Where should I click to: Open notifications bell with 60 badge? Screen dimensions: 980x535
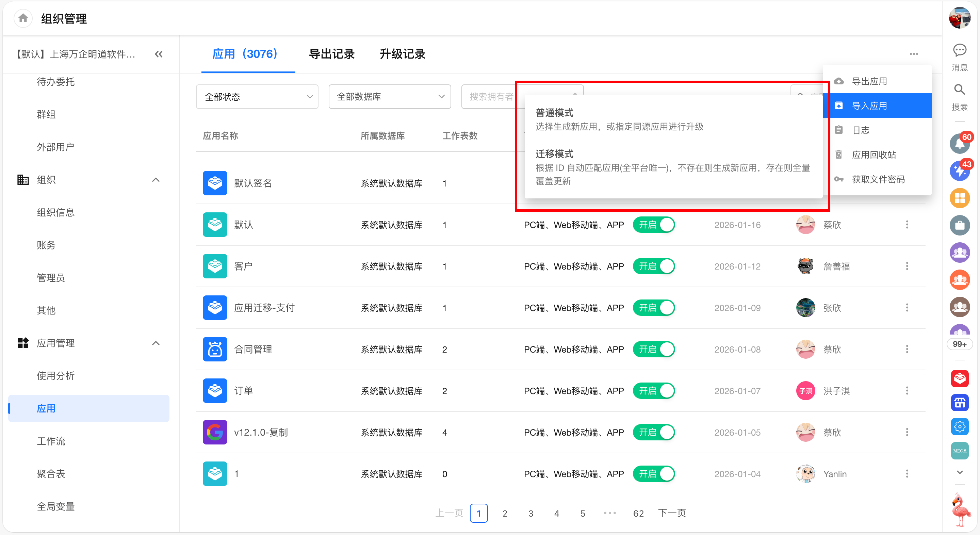pos(959,144)
